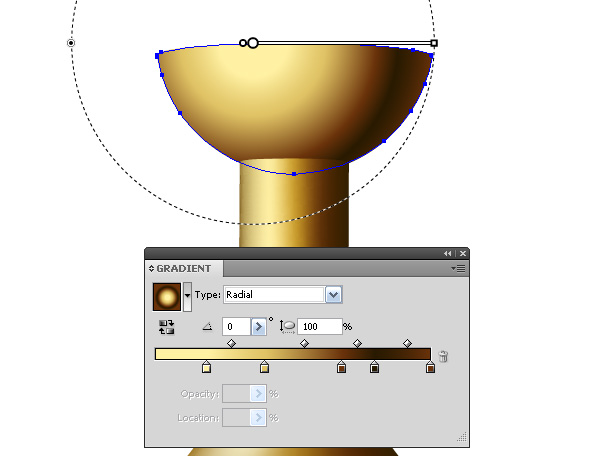Screen dimensions: 600x456
Task: Click the Delete Stop trash icon
Action: point(443,356)
